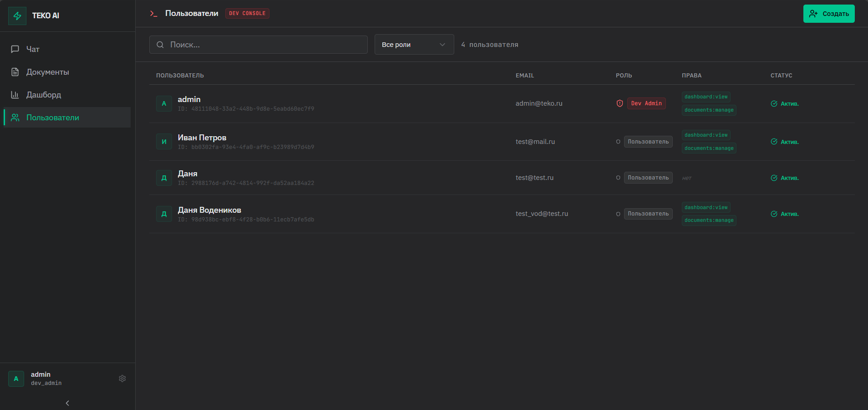Click the avatar 'А' of admin row

point(164,103)
